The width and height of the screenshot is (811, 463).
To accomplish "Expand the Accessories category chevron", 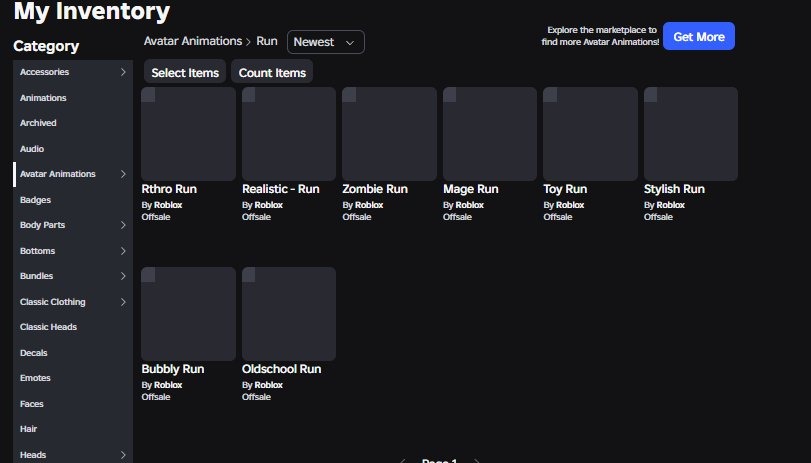I will coord(123,72).
